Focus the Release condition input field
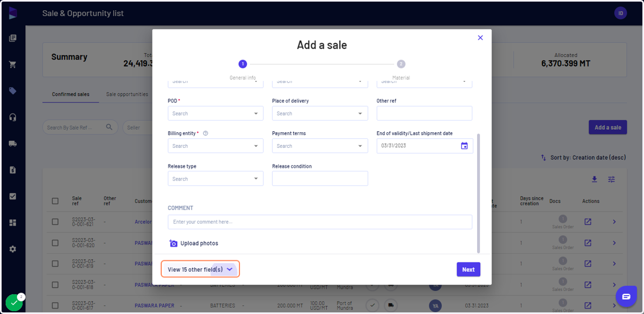Viewport: 644px width, 314px height. tap(320, 178)
